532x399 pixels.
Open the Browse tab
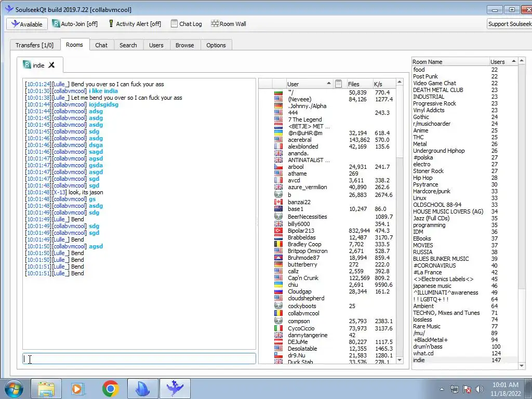click(184, 45)
